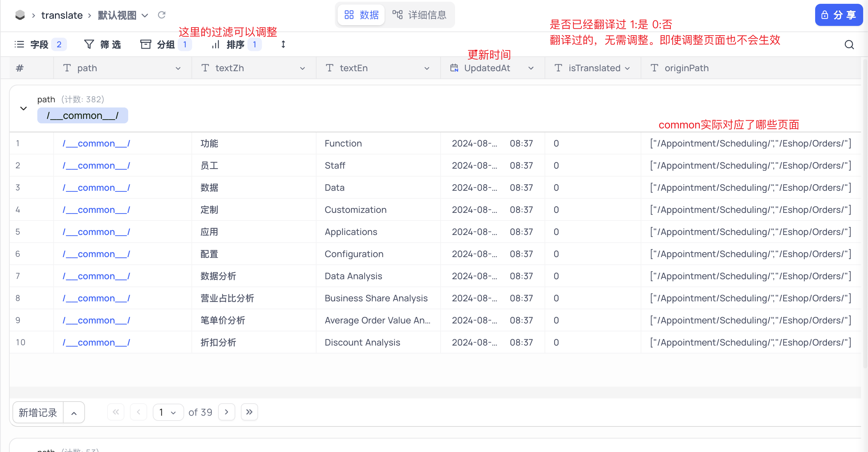This screenshot has width=868, height=452.
Task: Open the 排序 sorting options
Action: click(236, 45)
